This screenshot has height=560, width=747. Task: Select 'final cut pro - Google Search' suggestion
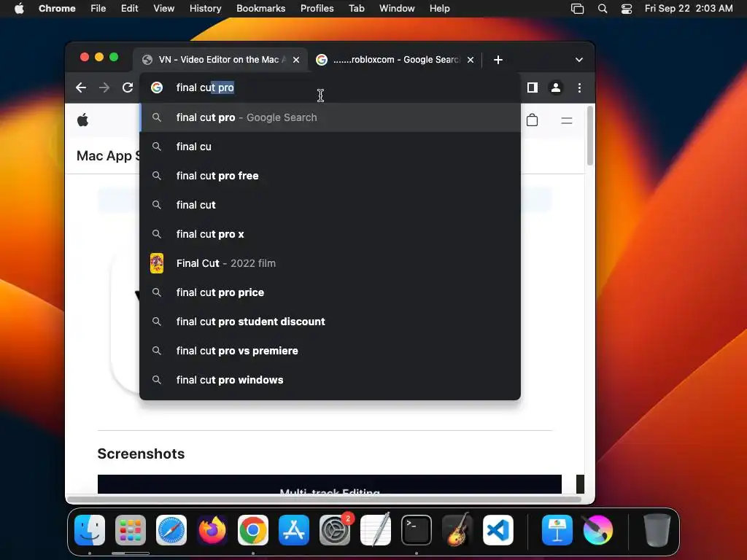click(330, 117)
